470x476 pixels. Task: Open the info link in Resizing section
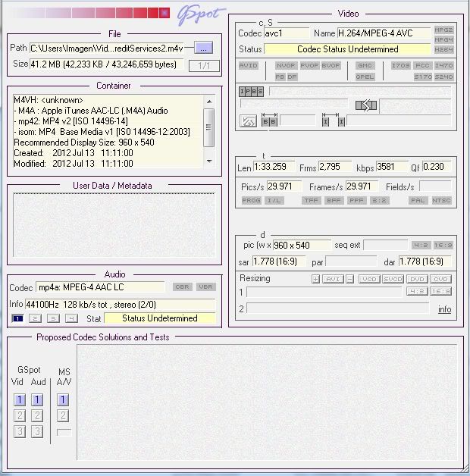point(444,309)
